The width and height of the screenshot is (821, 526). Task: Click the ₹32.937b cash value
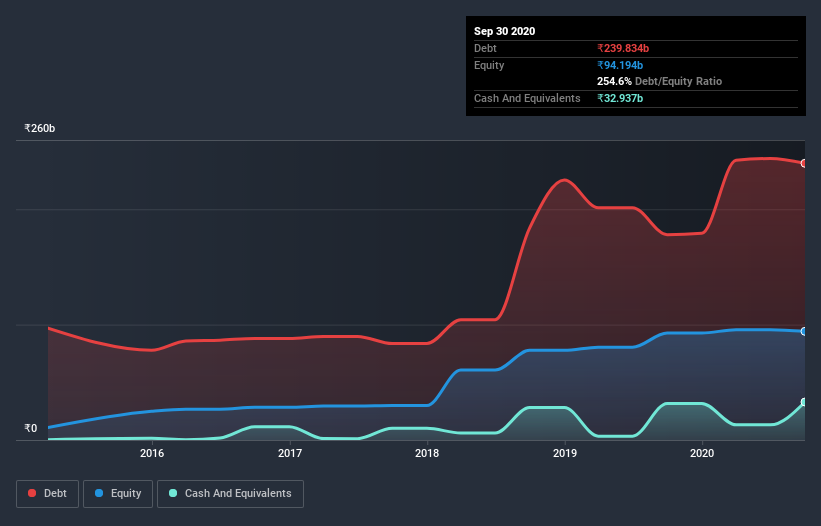click(x=619, y=98)
